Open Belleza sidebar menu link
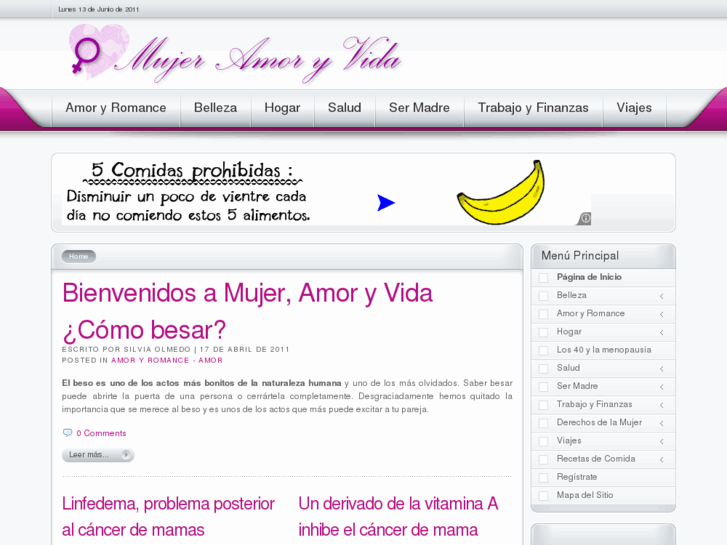 coord(572,295)
